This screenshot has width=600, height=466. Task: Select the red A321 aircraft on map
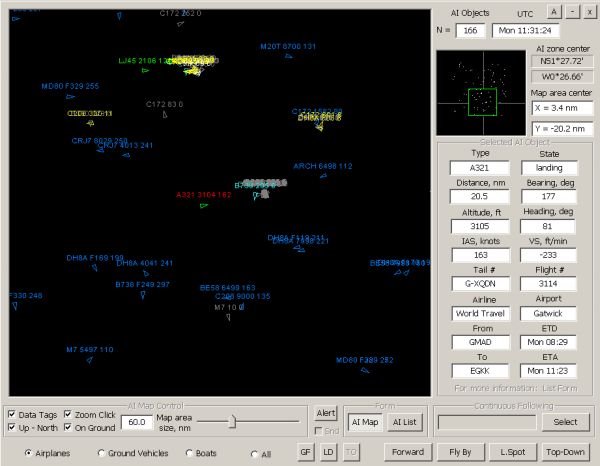204,205
